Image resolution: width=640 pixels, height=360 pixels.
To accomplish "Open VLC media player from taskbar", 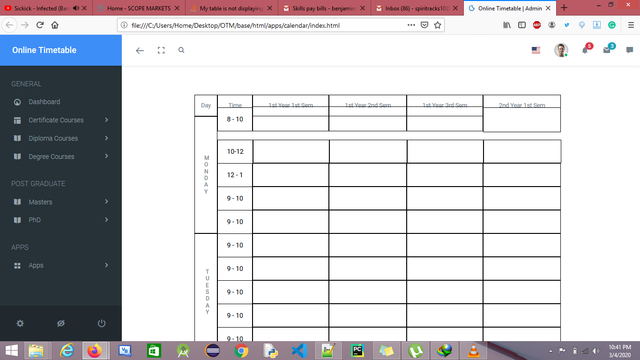I will (473, 351).
